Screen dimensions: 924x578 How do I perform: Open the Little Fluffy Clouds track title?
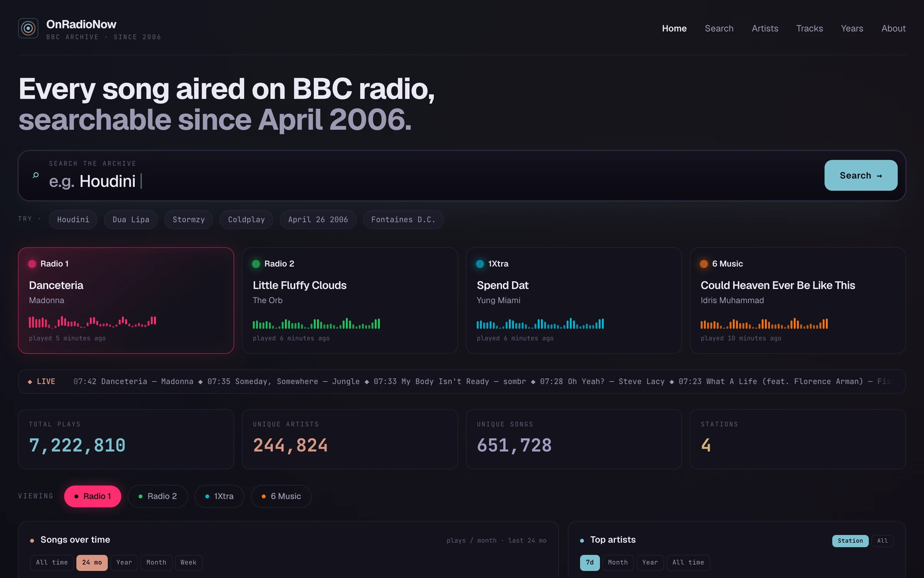(x=300, y=285)
